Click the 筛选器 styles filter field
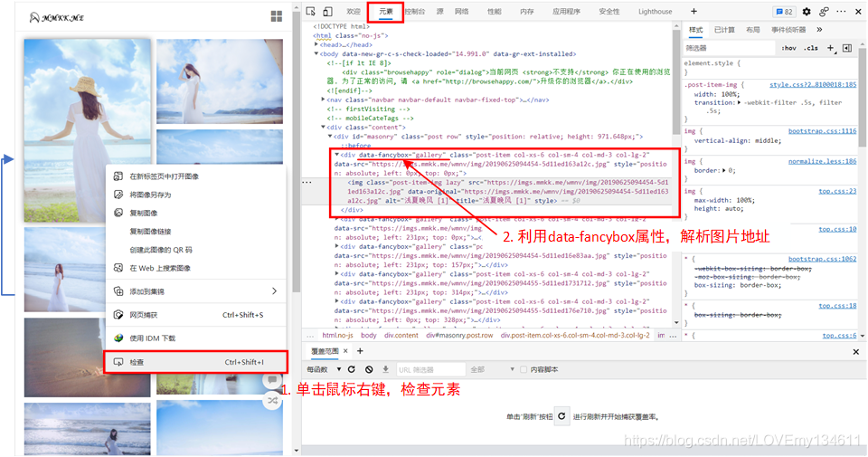868x457 pixels. pos(729,48)
